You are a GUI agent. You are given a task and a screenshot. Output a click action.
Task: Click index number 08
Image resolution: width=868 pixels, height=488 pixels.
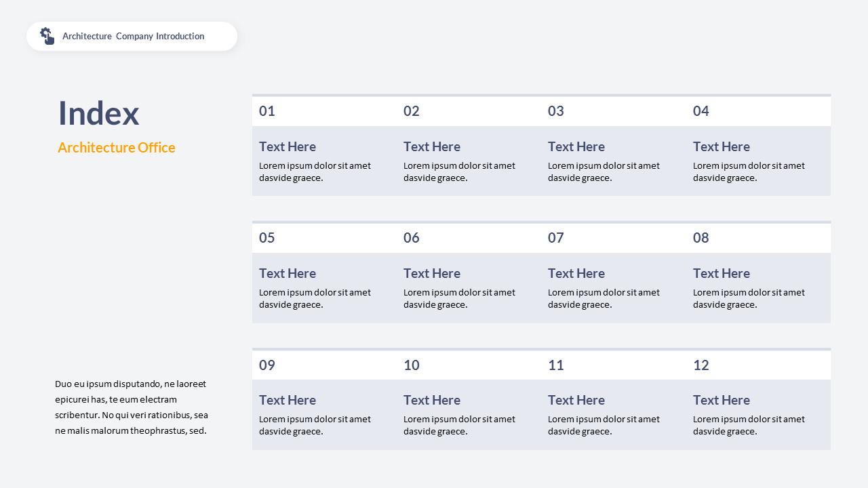click(701, 238)
